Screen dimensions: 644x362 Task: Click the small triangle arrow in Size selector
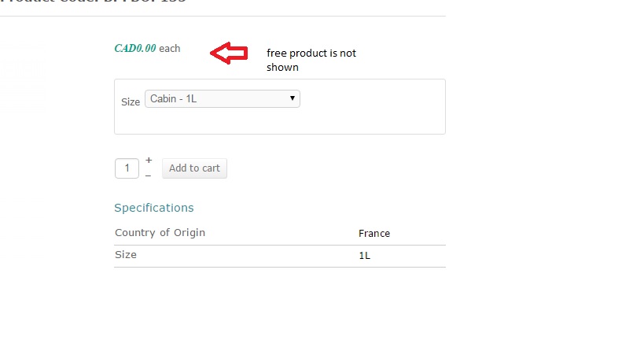point(293,98)
